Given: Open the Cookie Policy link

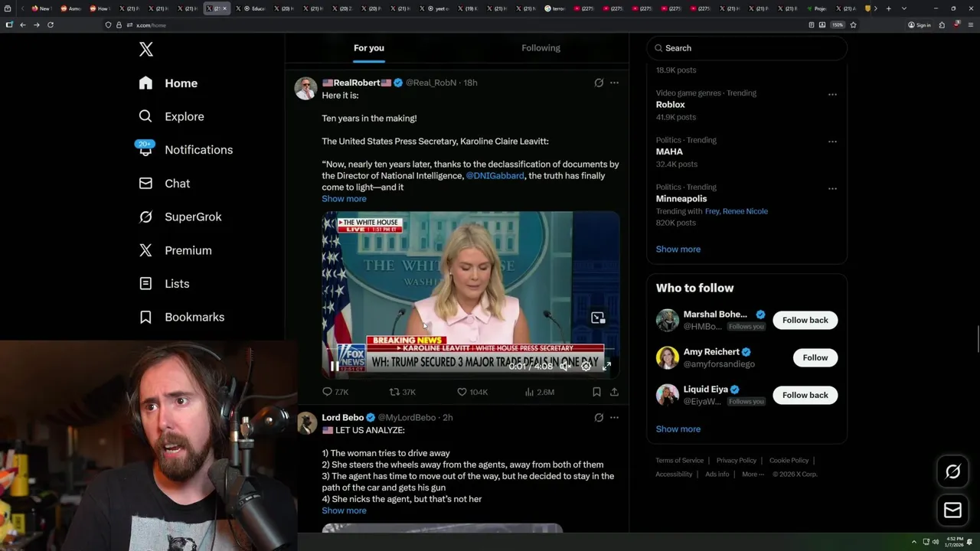Looking at the screenshot, I should coord(789,461).
